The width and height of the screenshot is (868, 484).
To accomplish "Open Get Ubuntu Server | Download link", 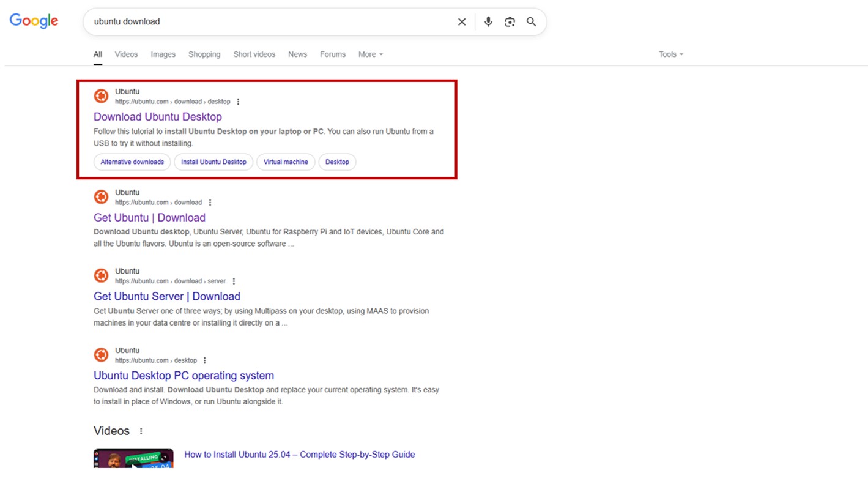I will click(166, 297).
